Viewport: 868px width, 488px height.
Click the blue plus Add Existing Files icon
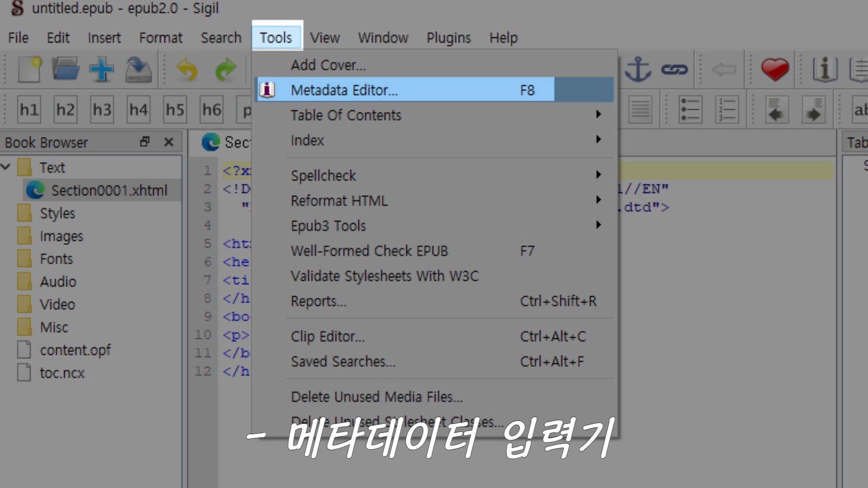101,69
